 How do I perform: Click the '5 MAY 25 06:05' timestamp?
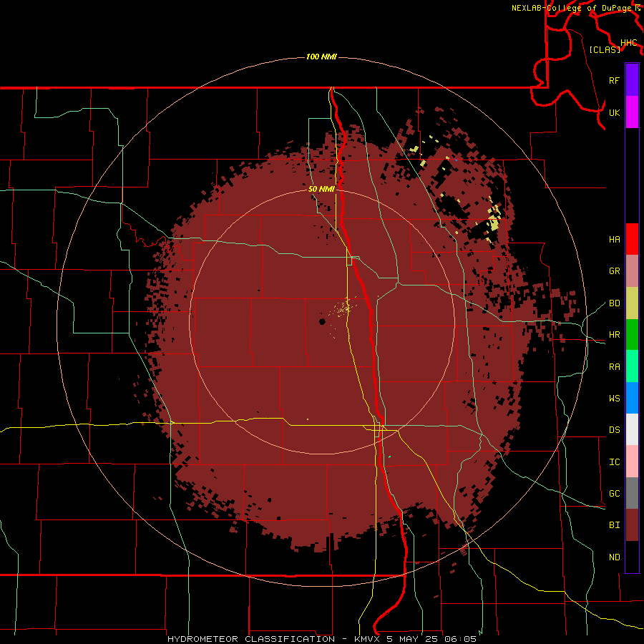[x=431, y=639]
